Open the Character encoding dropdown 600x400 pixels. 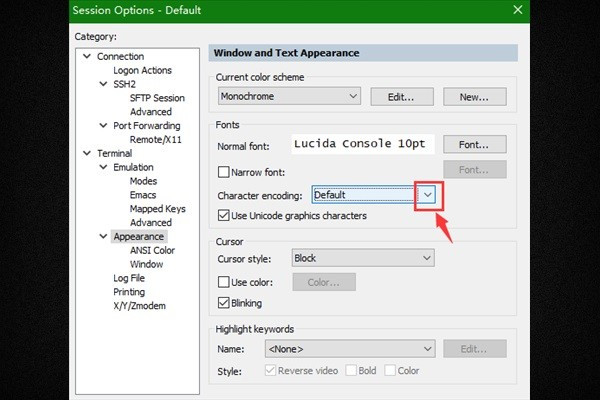(427, 195)
